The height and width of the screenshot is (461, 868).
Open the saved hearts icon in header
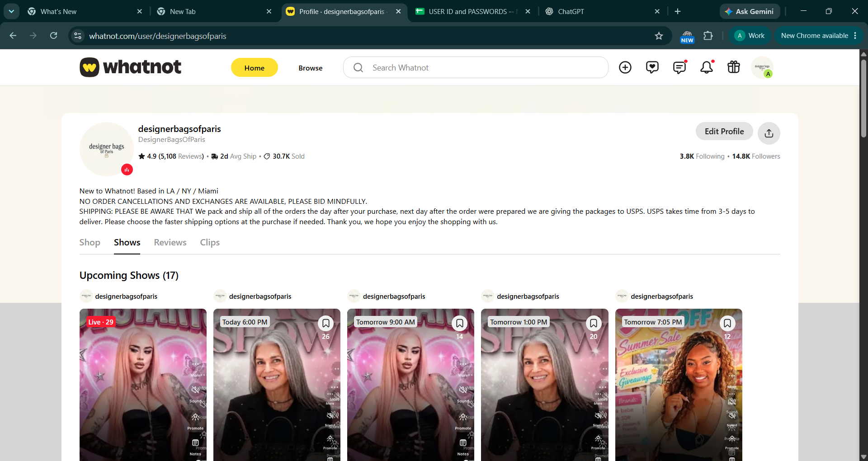652,67
